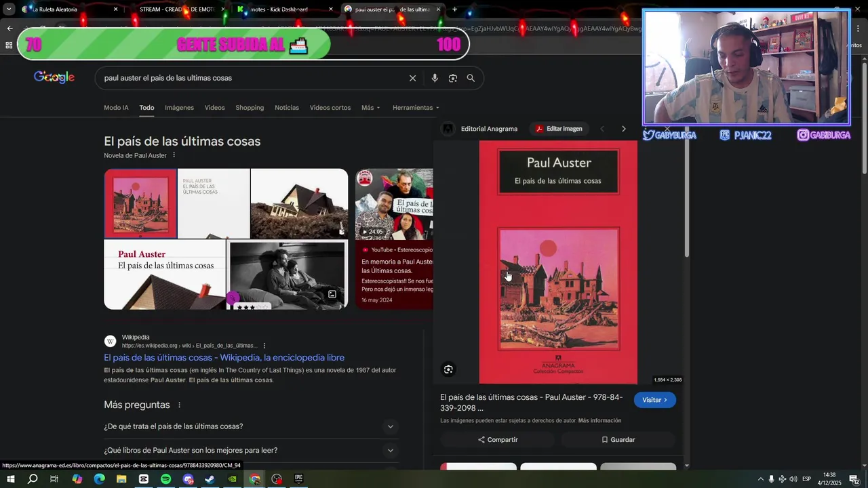Screen dimensions: 868x488
Task: Start a voice search with the microphone icon
Action: pyautogui.click(x=435, y=78)
